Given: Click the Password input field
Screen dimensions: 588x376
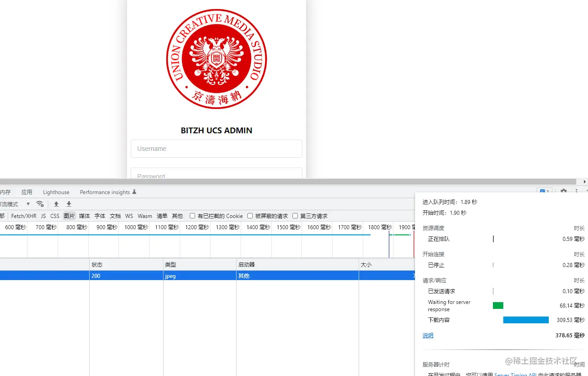Looking at the screenshot, I should pos(216,173).
